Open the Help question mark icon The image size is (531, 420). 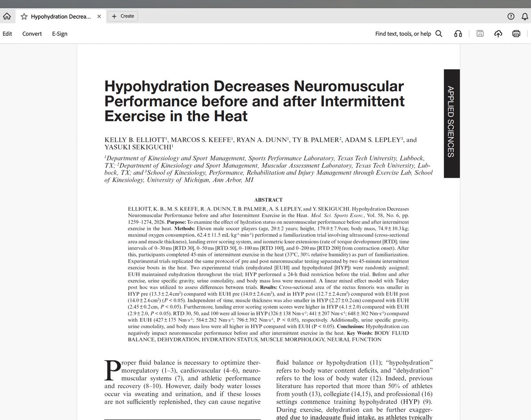point(511,16)
